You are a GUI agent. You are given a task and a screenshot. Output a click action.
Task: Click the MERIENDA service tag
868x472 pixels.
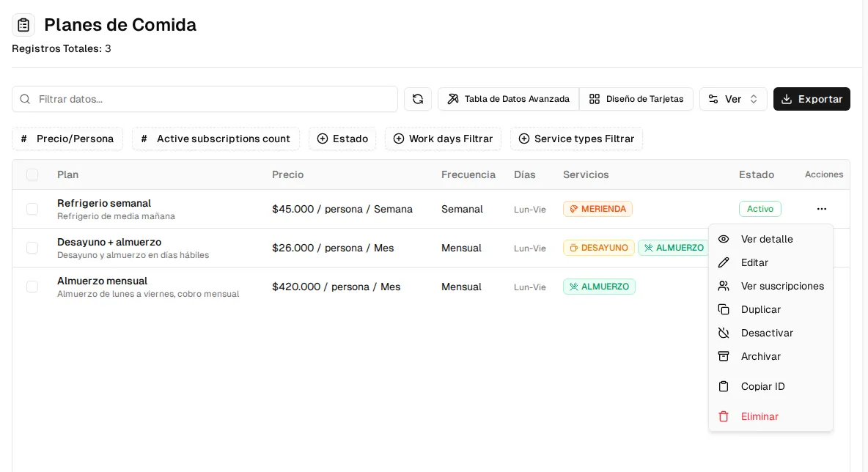pyautogui.click(x=598, y=209)
